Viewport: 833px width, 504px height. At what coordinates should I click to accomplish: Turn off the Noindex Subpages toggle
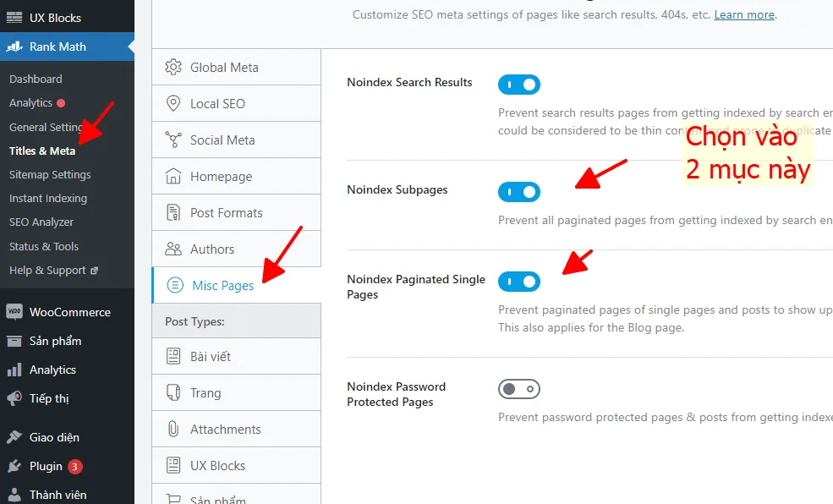[x=518, y=192]
